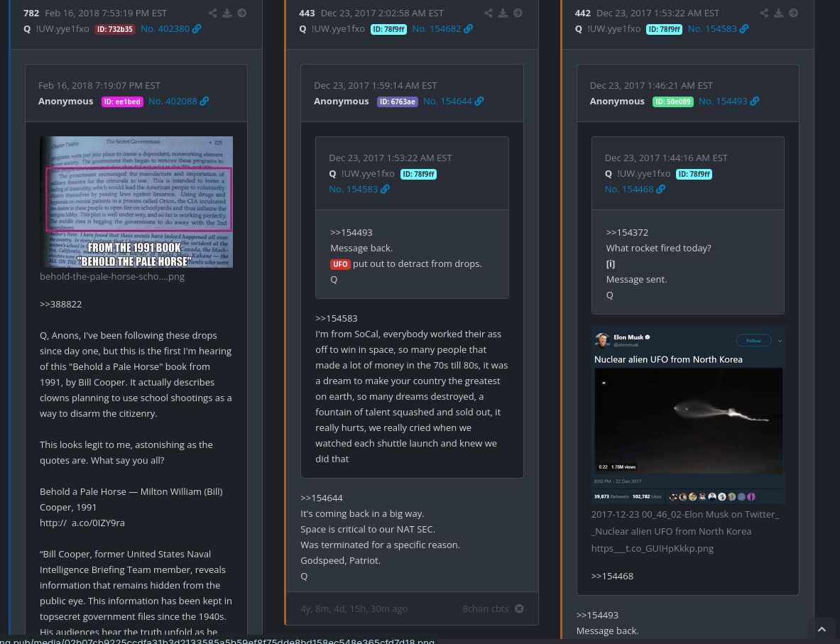Click the "2017-12-23 00_46_02-Elon Musk on Twitter_" file name
Viewport: 840px width, 644px height.
(685, 514)
